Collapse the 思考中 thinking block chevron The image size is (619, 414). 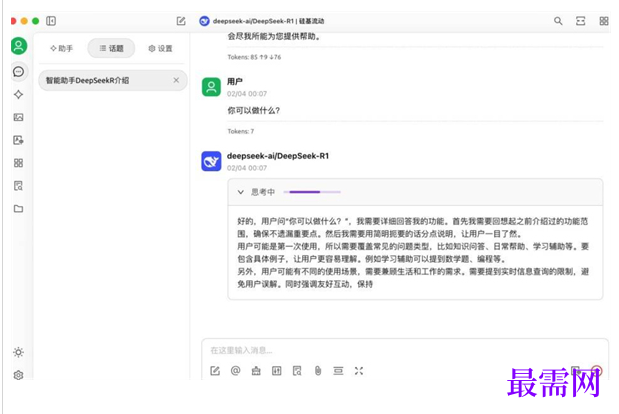(240, 192)
